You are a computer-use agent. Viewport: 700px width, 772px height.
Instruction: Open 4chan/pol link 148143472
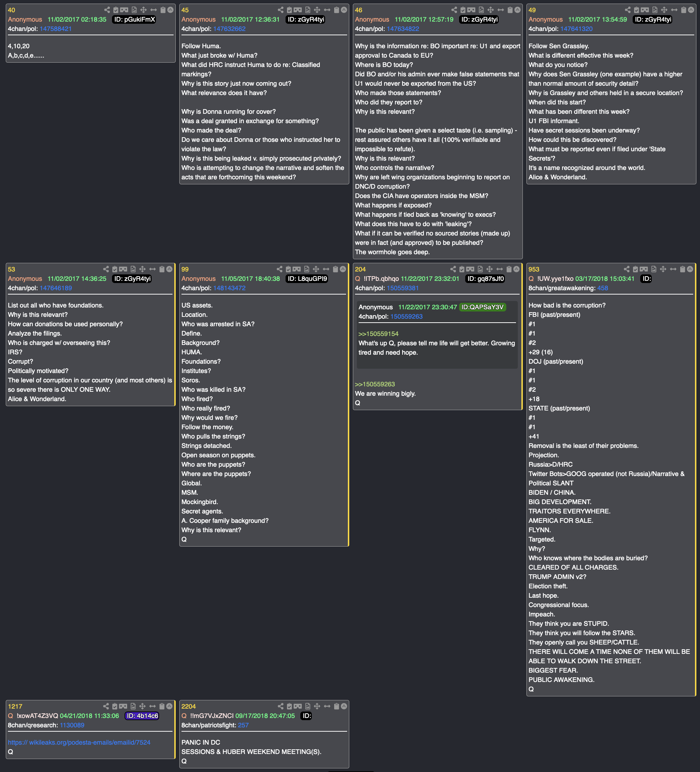229,288
